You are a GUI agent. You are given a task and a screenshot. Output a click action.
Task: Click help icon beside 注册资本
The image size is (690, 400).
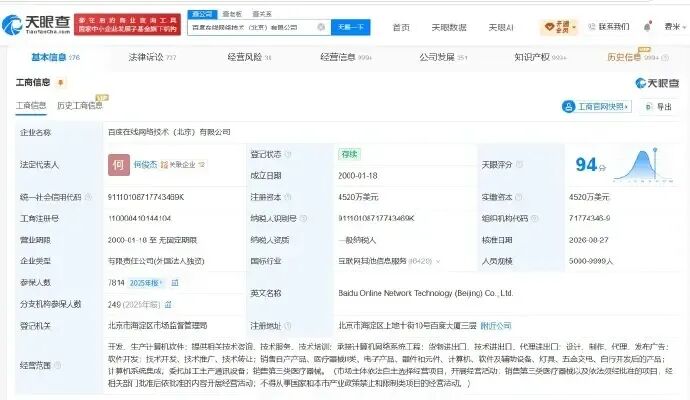point(288,197)
